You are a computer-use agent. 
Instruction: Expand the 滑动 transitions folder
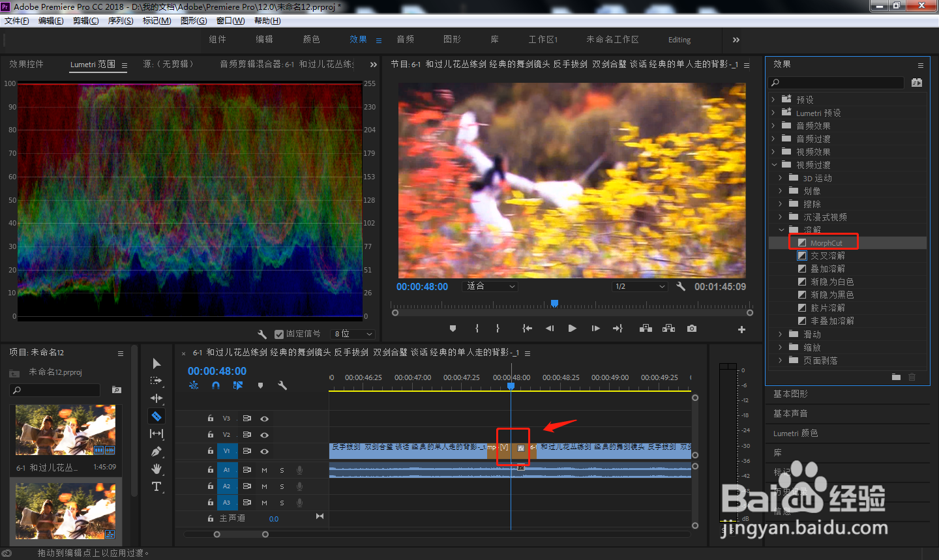[781, 334]
